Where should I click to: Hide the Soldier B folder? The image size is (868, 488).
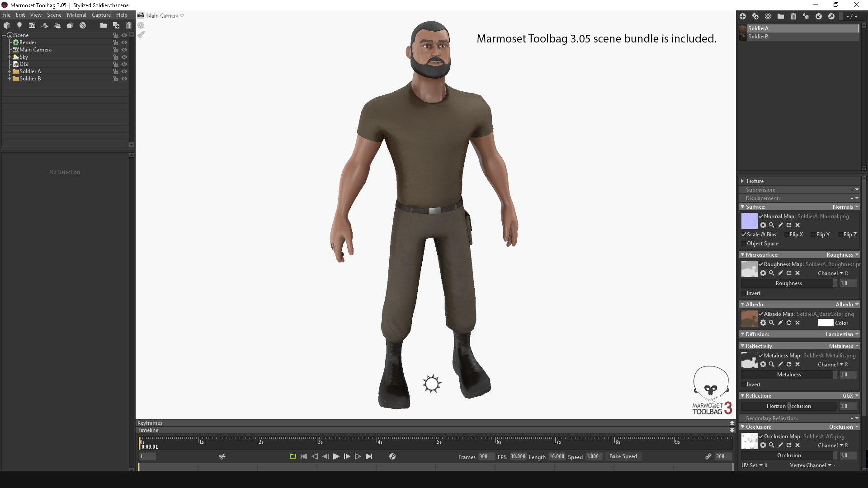click(124, 79)
